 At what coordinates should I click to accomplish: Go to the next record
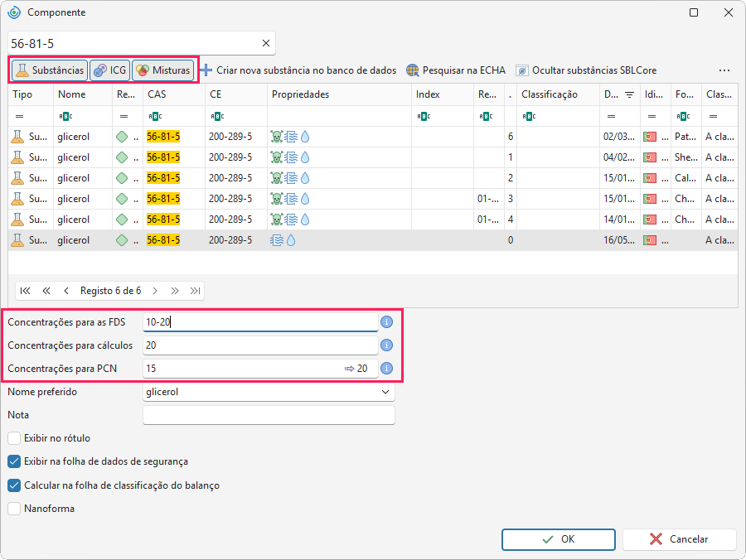point(155,291)
